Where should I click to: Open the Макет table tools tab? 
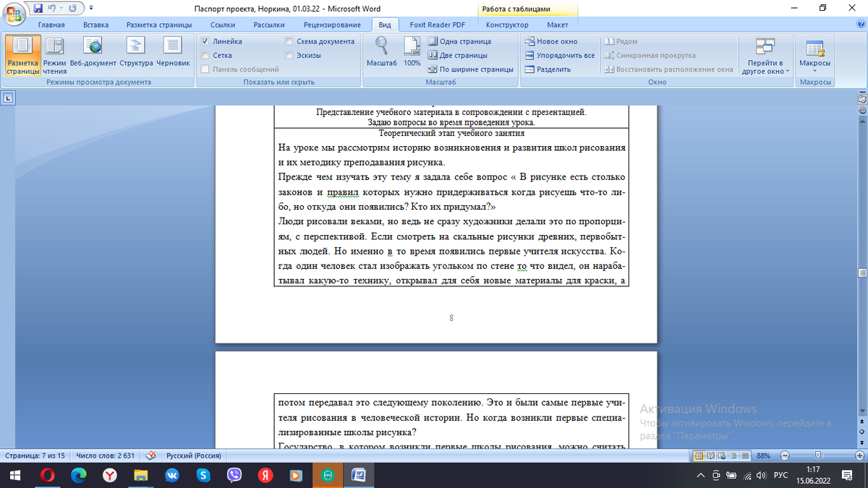[558, 25]
